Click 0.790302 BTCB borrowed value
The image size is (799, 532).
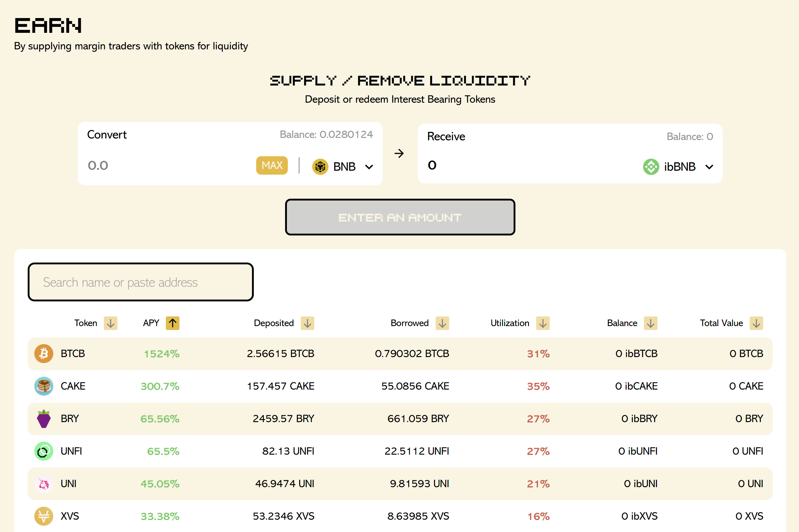point(412,353)
